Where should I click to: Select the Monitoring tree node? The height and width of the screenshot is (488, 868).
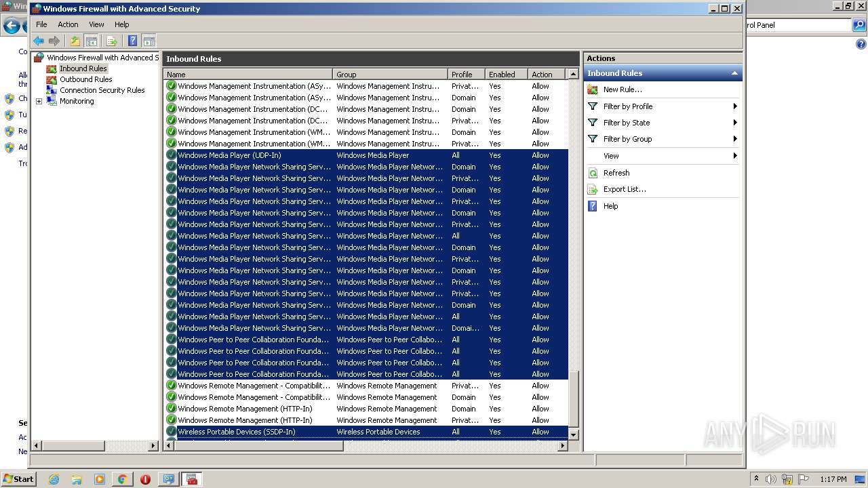[x=77, y=101]
